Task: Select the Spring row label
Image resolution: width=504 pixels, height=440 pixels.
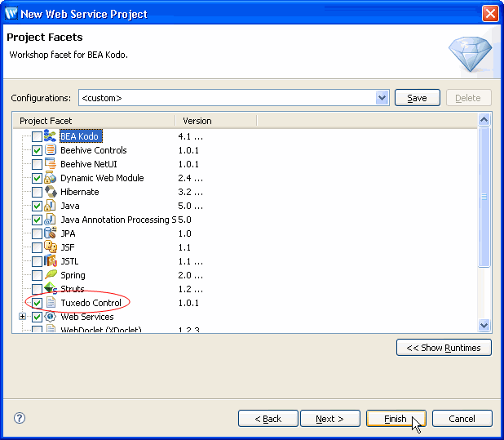Action: (x=73, y=275)
